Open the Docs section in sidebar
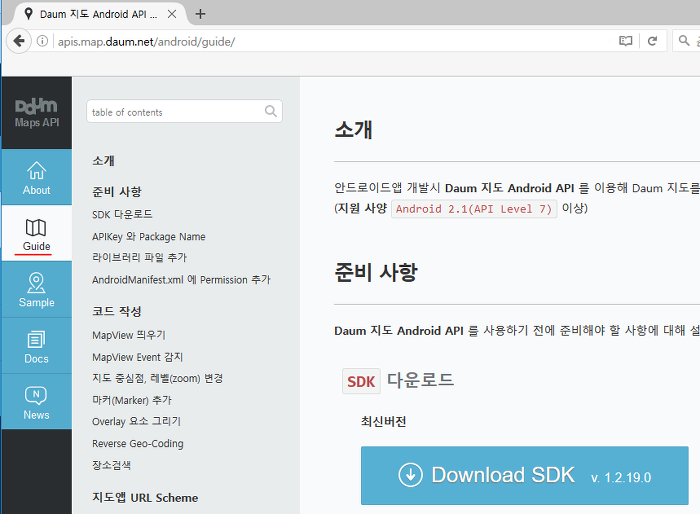The height and width of the screenshot is (514, 700). coord(37,346)
